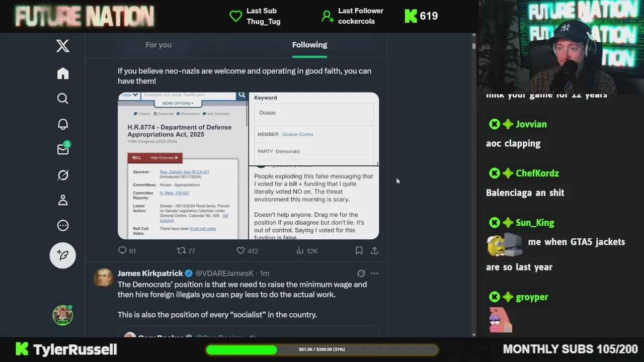
Task: Click ChefKordz username in chat
Action: click(537, 173)
